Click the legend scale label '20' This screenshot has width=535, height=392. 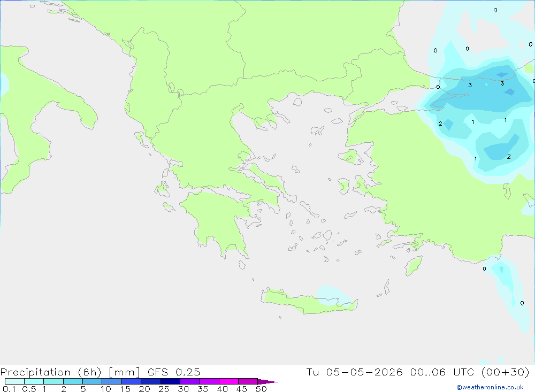144,389
